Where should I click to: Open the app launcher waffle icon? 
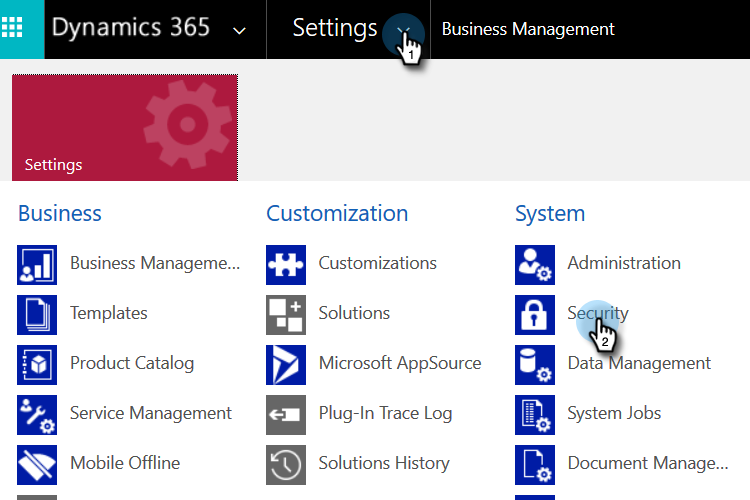pos(22,29)
